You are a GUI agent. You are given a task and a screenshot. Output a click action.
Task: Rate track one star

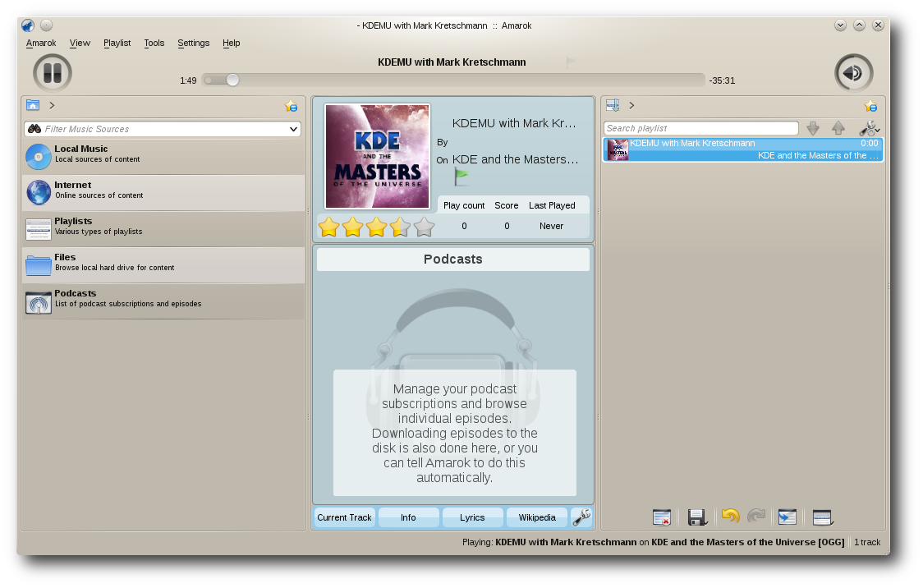(x=329, y=227)
